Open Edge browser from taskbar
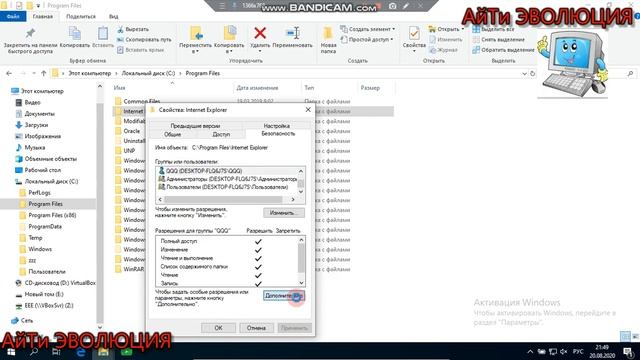 (80, 351)
